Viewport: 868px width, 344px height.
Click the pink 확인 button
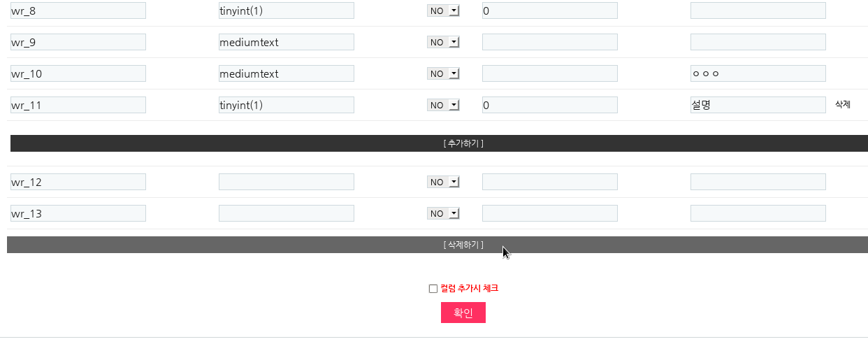click(463, 313)
